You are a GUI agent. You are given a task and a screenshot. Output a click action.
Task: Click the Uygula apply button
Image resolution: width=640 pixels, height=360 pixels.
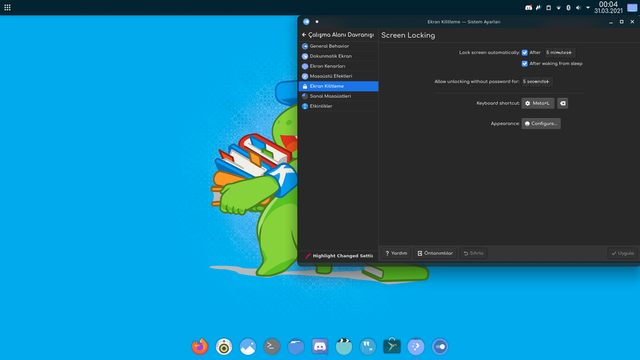622,253
